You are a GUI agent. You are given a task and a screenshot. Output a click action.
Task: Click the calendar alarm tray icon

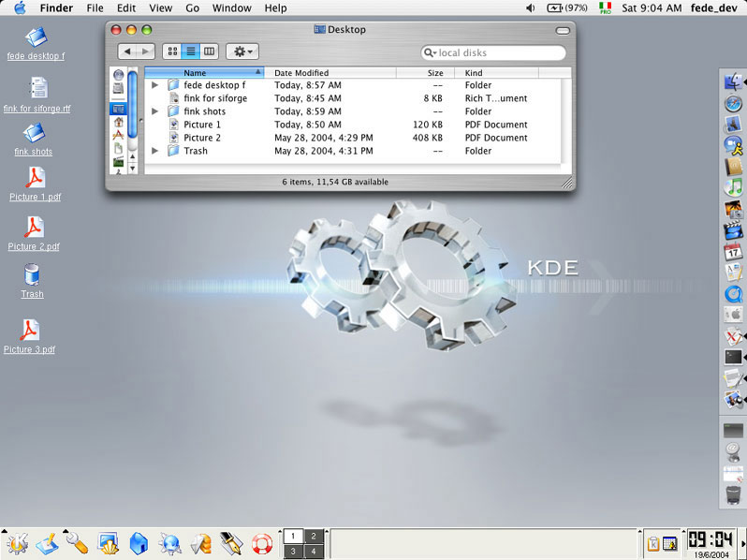click(x=670, y=544)
